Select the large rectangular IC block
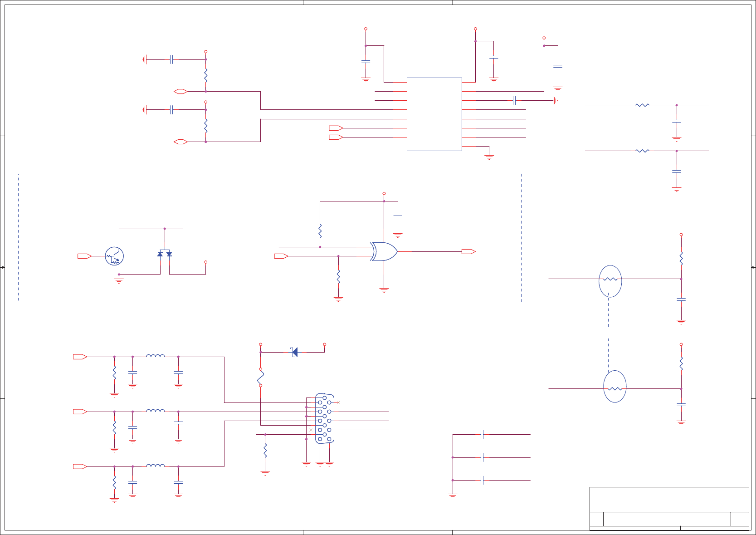 (434, 114)
